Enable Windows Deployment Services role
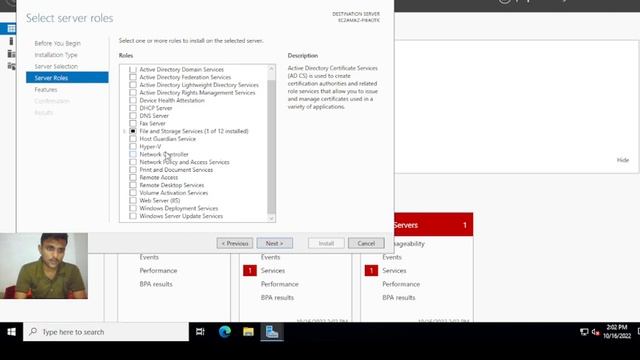The width and height of the screenshot is (640, 360). (x=133, y=208)
